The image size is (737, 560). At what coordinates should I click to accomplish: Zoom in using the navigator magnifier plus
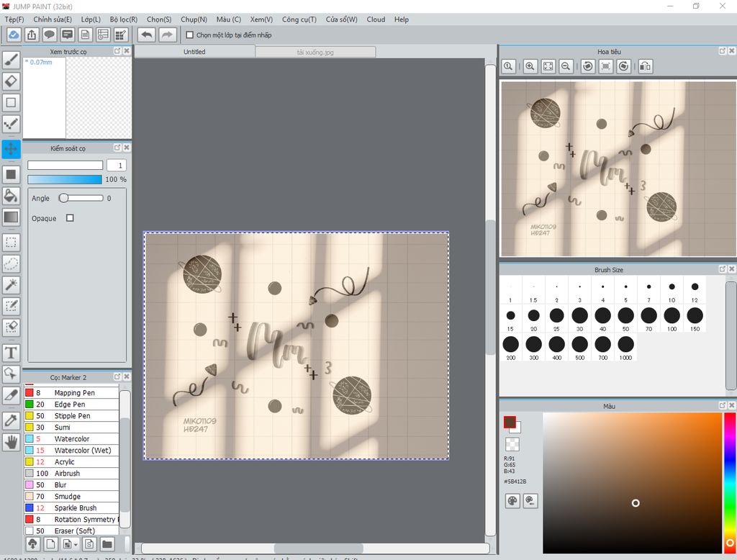tap(530, 66)
